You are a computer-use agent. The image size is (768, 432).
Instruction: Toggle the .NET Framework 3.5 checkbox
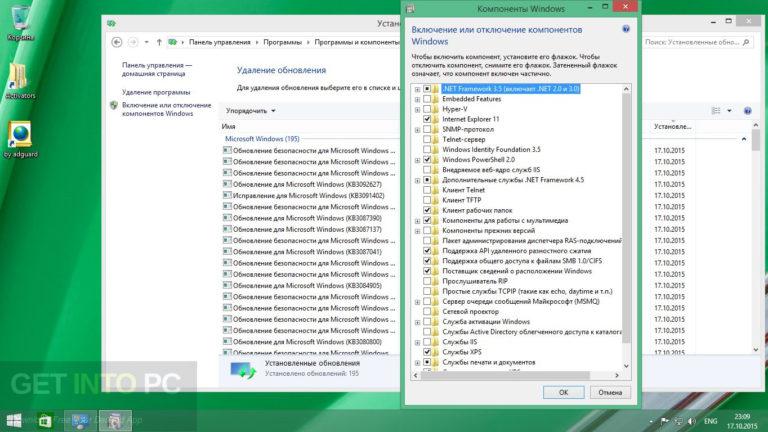(427, 89)
